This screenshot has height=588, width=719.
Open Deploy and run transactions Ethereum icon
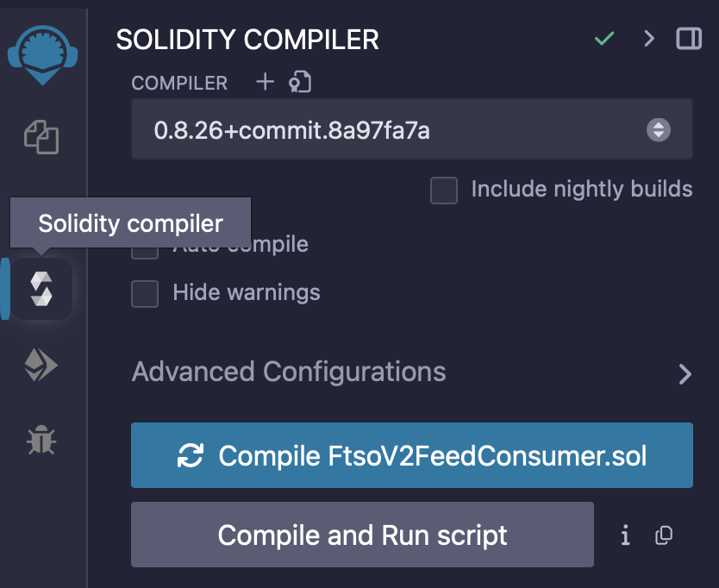(41, 366)
